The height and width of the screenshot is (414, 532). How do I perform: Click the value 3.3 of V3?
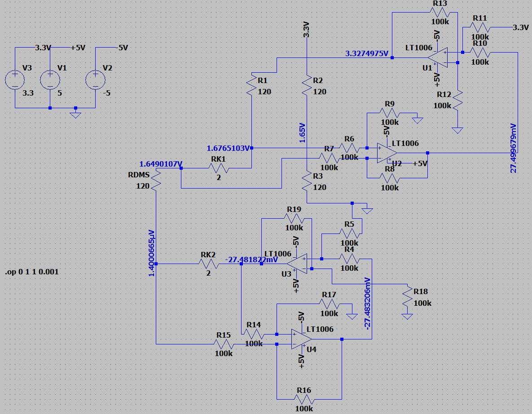tap(28, 93)
